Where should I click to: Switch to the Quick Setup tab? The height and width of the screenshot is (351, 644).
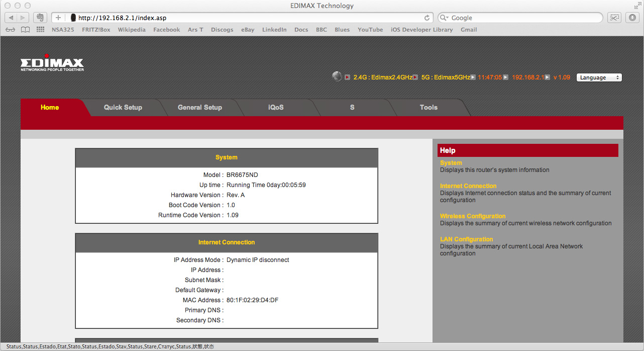click(x=123, y=107)
